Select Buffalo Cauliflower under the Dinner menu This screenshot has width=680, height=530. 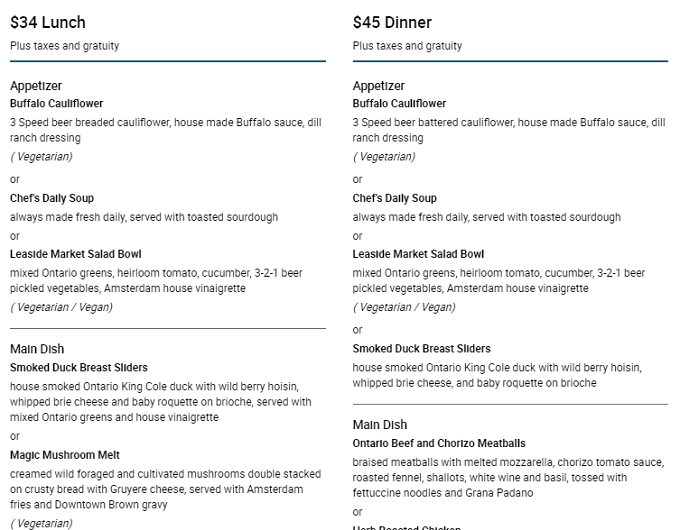(x=399, y=104)
